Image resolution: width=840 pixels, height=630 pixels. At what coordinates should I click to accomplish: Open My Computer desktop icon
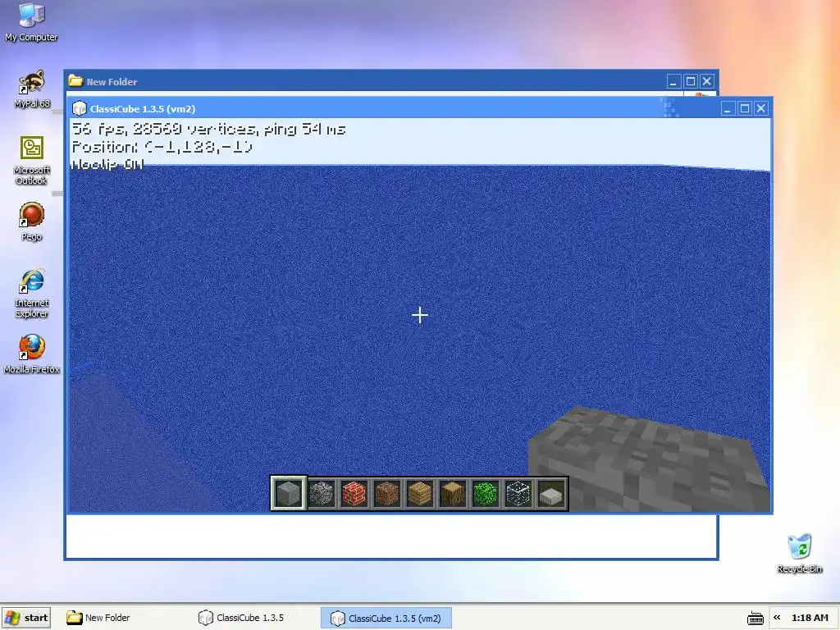tap(31, 22)
